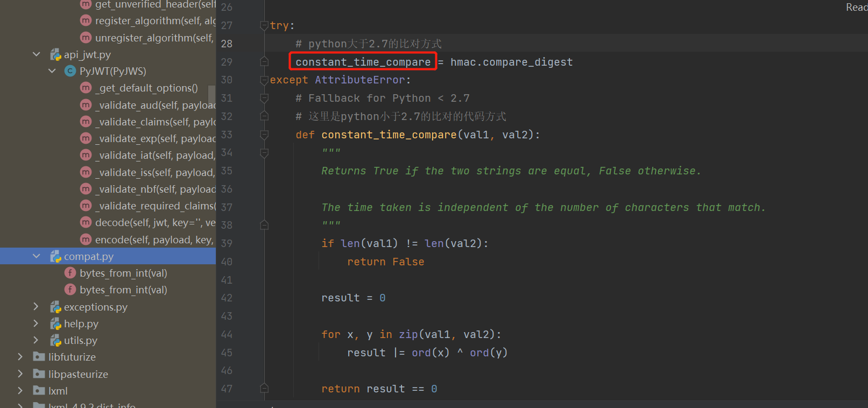Click the utils.py Python file icon
The height and width of the screenshot is (408, 868).
[x=55, y=340]
